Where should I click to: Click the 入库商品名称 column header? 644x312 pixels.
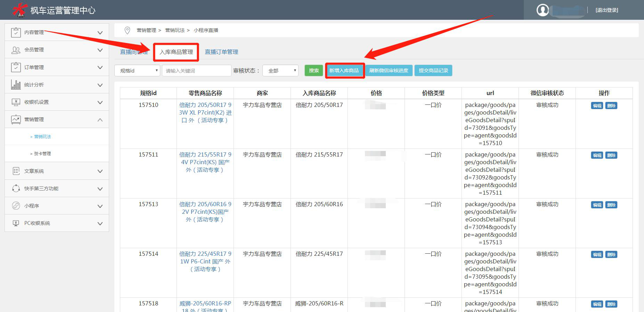[x=319, y=93]
